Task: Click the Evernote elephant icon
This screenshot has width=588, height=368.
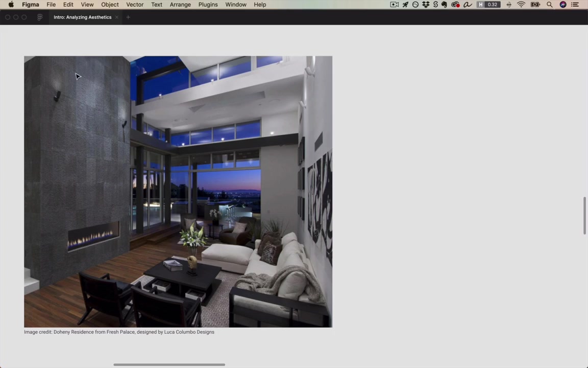Action: [x=445, y=5]
